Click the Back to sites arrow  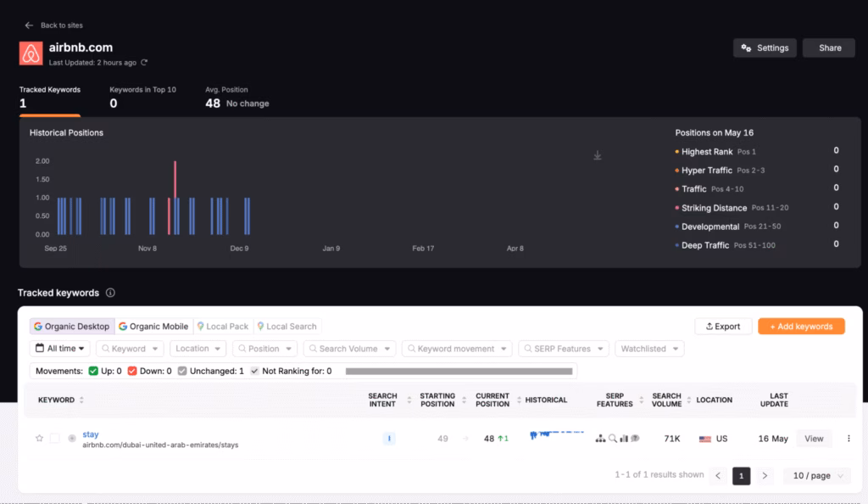pyautogui.click(x=29, y=25)
